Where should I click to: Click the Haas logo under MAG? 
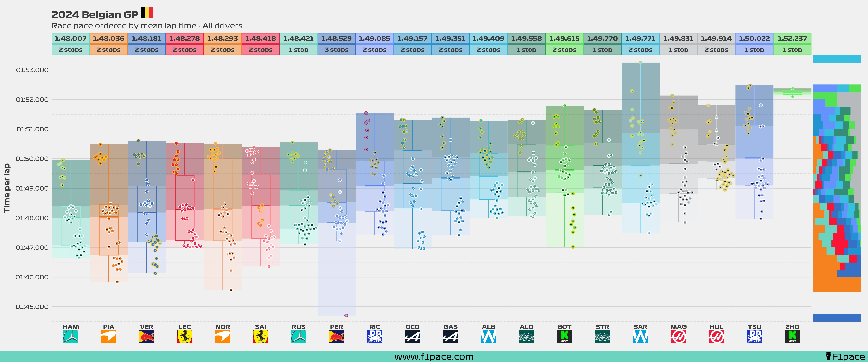[679, 336]
